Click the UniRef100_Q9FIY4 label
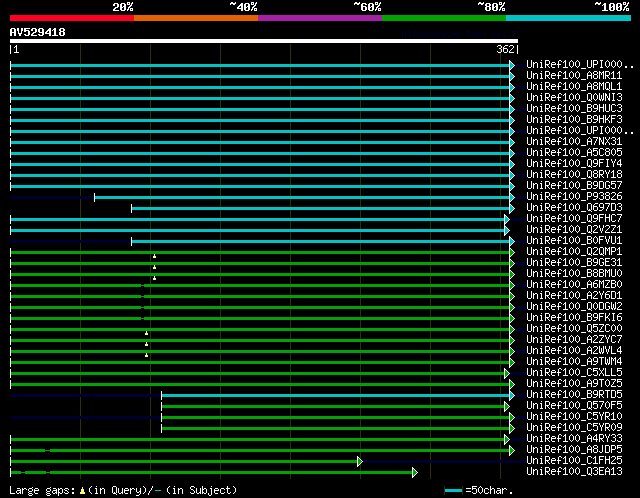 [574, 164]
